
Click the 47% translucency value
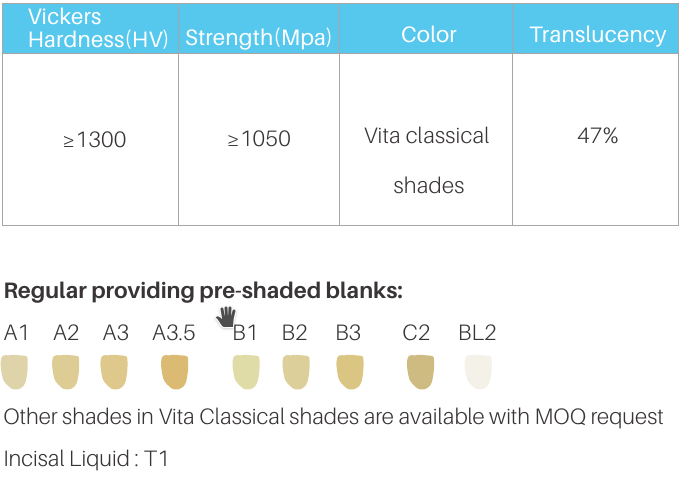tap(597, 136)
